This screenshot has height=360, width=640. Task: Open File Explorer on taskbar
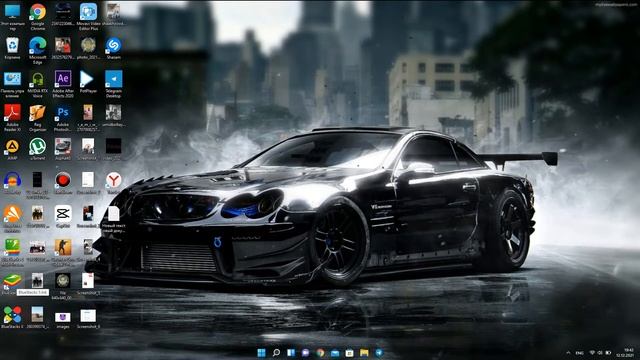click(364, 353)
